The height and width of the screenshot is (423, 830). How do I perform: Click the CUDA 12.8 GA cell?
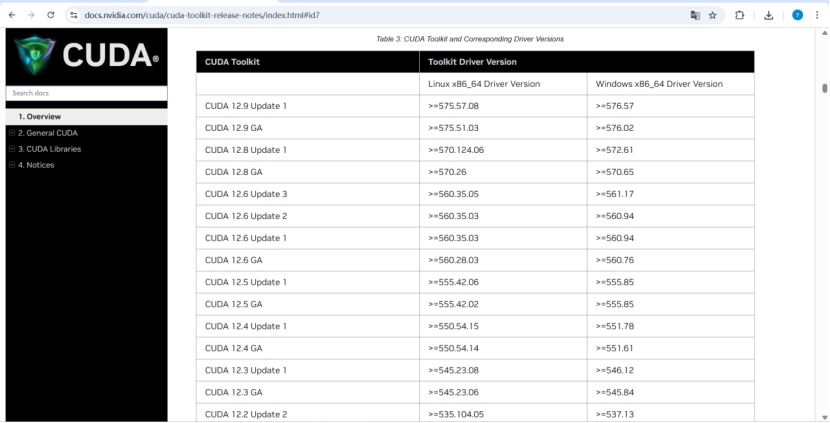coord(308,172)
